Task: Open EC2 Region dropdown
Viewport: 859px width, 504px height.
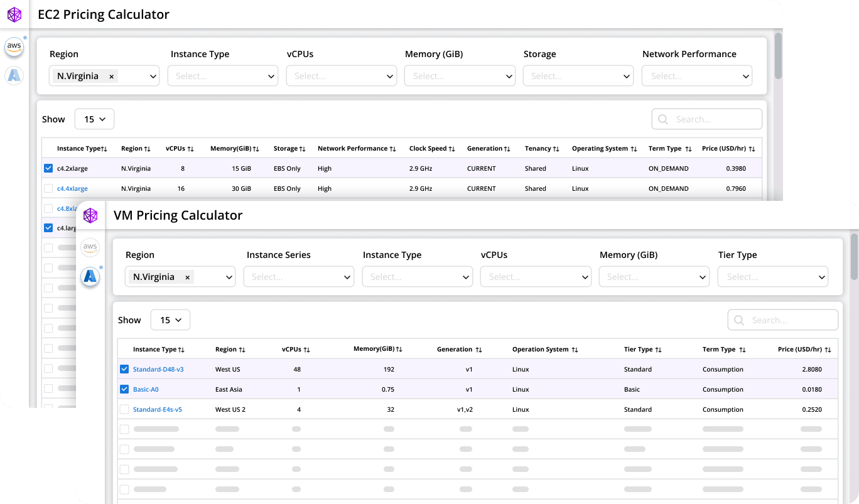Action: click(x=104, y=76)
